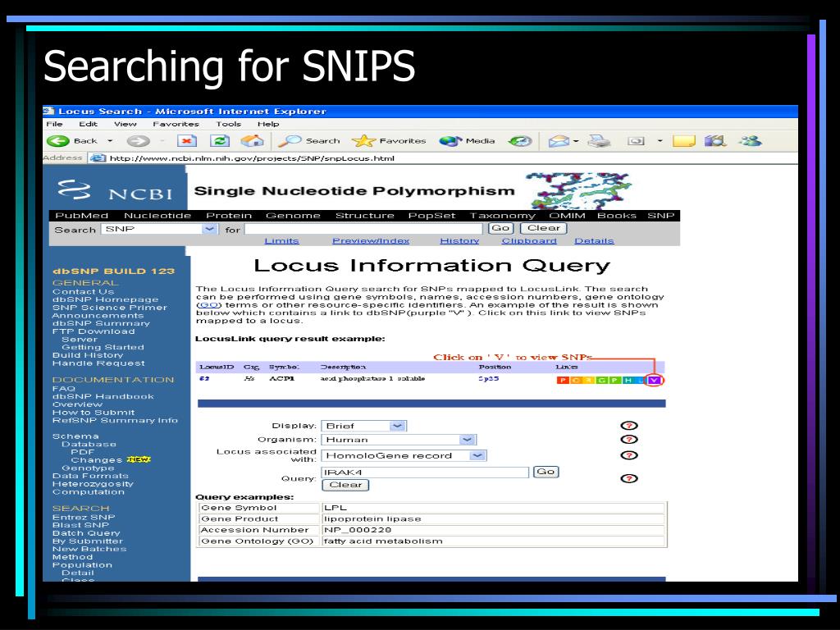Open the View menu

pyautogui.click(x=126, y=125)
